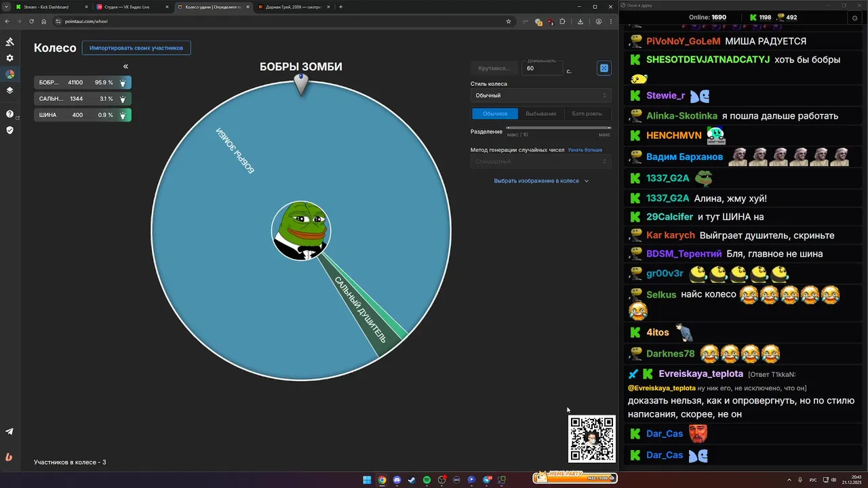Open browser tab list dropdown arrow
The width and height of the screenshot is (868, 488).
[x=7, y=7]
